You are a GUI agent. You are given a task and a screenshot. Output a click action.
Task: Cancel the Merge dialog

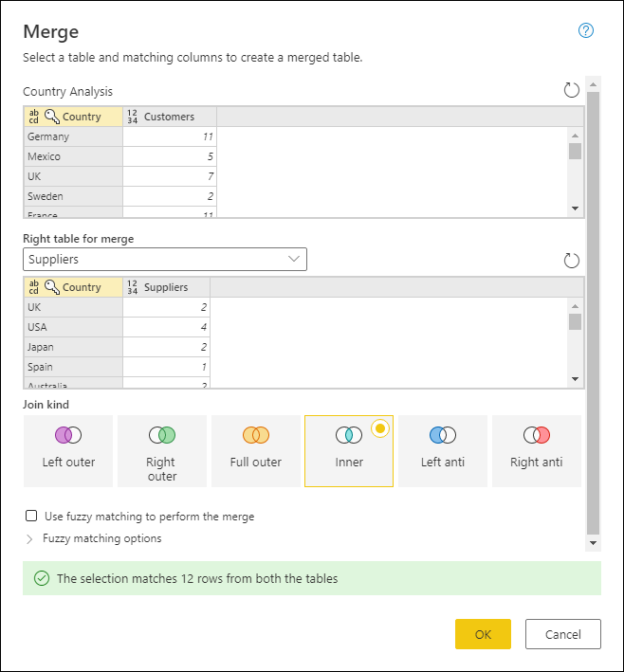562,634
